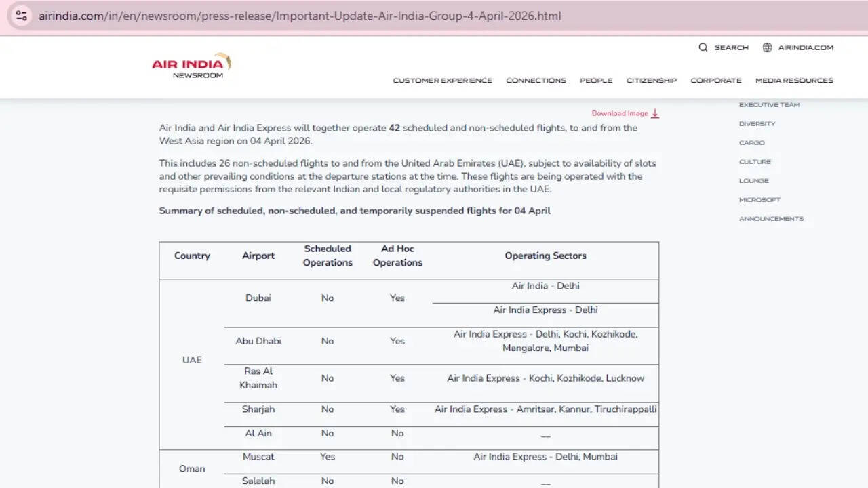Click the Download Image text link
Screen dimensions: 868x488
click(x=619, y=113)
